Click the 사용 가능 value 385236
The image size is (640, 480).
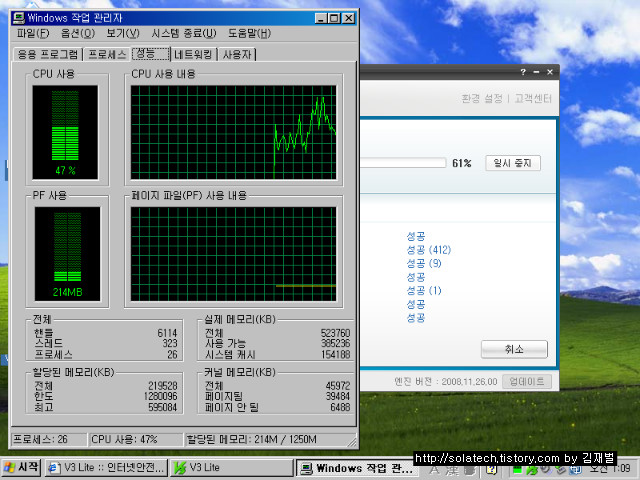tap(336, 343)
